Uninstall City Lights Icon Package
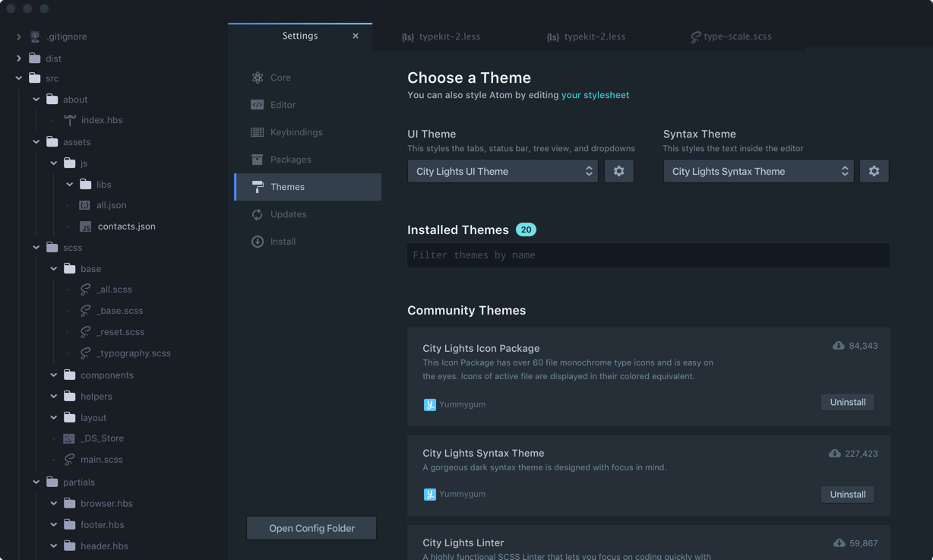The height and width of the screenshot is (560, 933). point(847,402)
